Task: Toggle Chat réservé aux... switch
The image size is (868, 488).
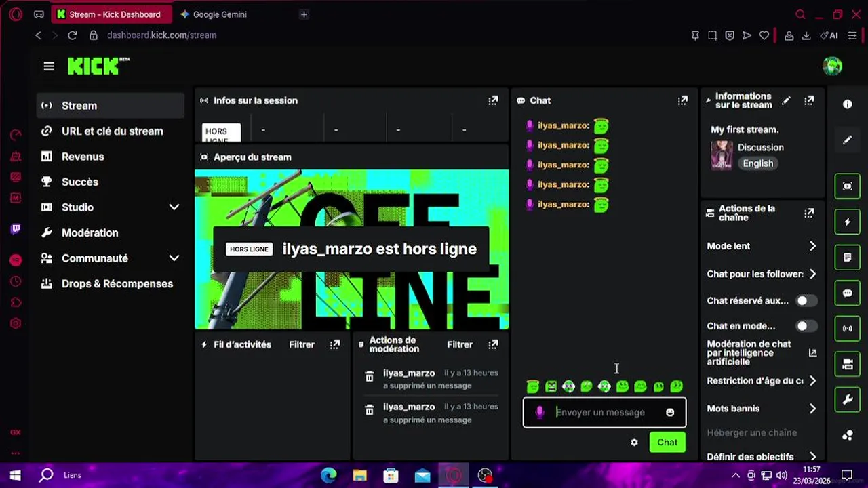Action: click(806, 300)
